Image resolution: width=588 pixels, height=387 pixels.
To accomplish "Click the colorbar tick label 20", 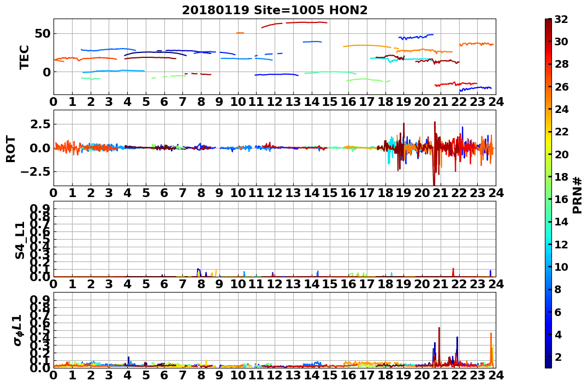I will 561,154.
